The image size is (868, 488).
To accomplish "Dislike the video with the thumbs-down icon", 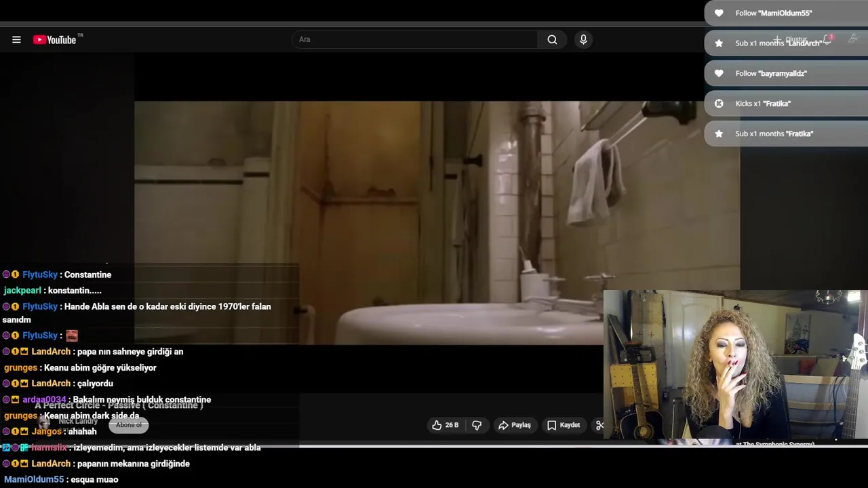I will 477,425.
